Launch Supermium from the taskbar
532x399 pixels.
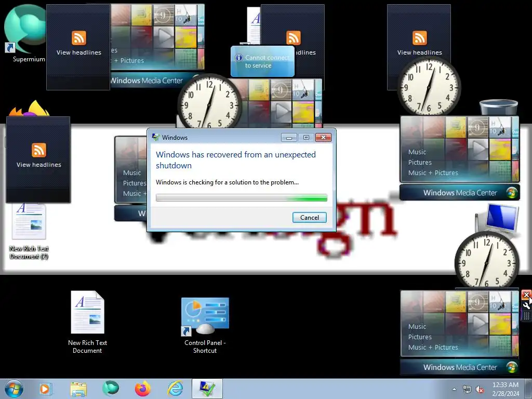click(x=111, y=389)
